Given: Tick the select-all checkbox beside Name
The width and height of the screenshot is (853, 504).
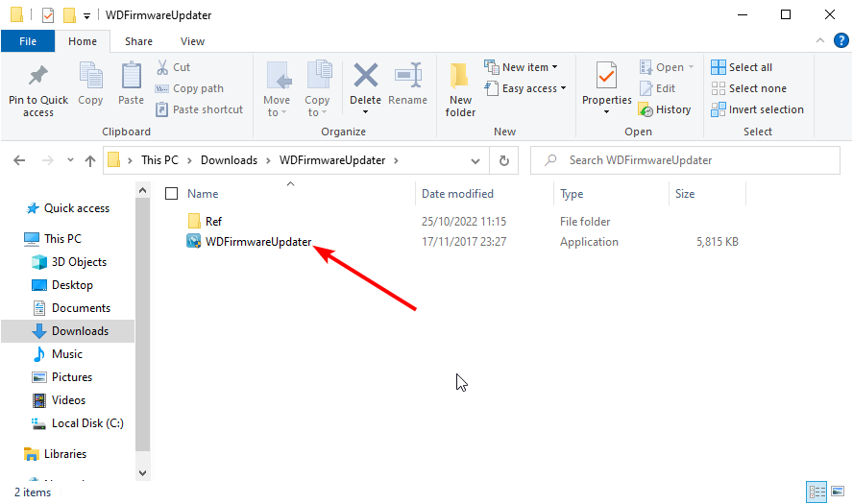Looking at the screenshot, I should 171,194.
